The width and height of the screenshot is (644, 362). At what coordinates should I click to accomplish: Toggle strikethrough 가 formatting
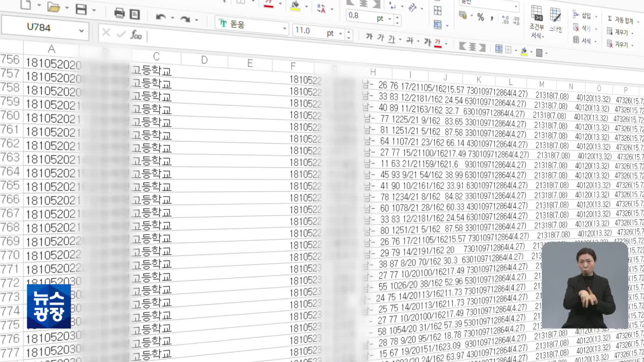coord(410,40)
